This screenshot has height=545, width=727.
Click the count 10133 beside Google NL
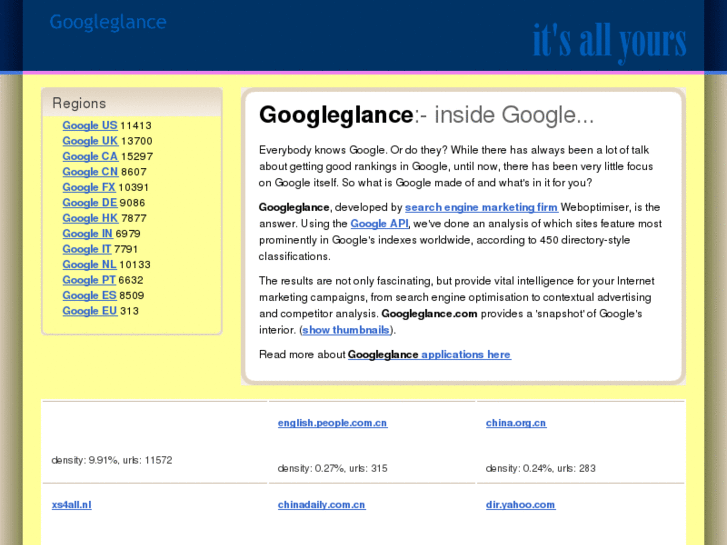(x=135, y=265)
